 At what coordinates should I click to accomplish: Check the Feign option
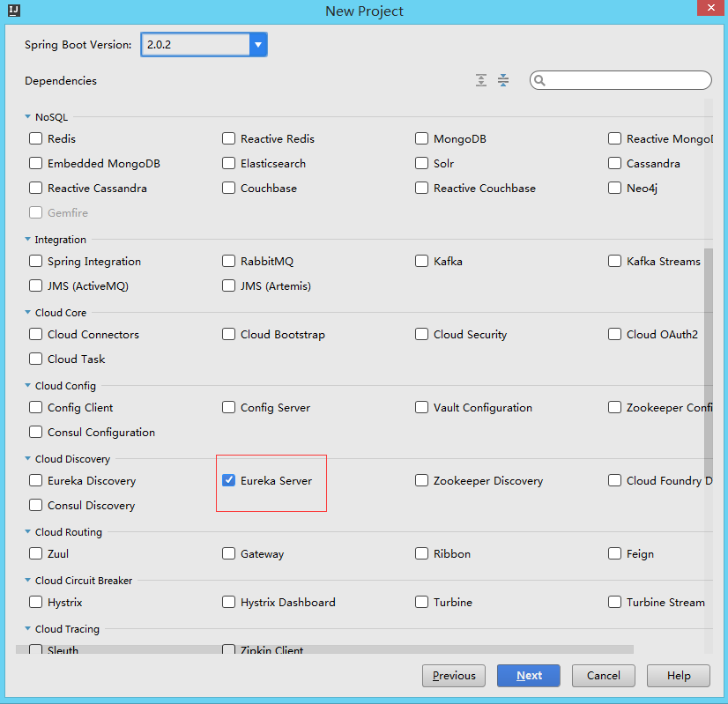614,553
